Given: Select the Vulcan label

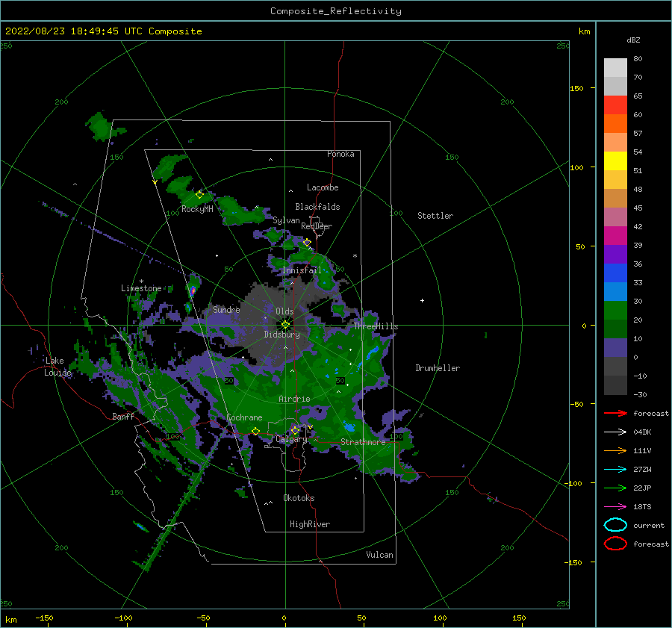Looking at the screenshot, I should tap(380, 555).
